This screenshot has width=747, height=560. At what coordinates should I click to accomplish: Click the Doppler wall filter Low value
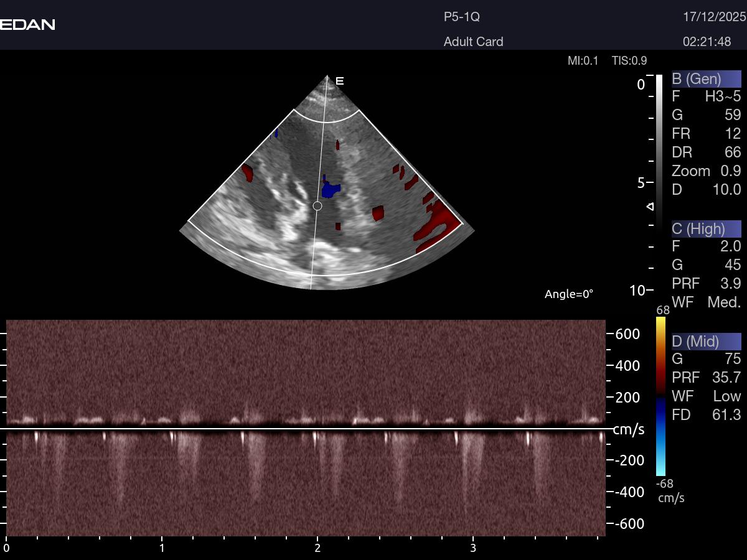726,396
